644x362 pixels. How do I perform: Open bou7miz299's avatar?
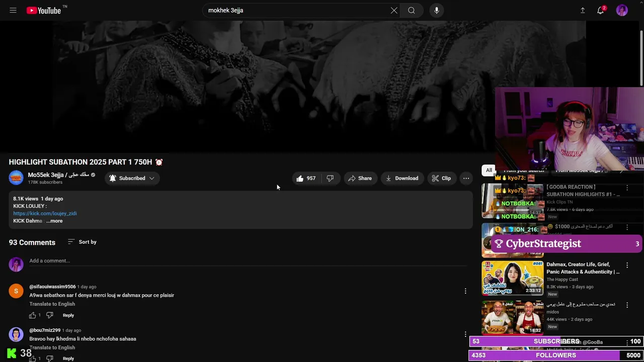click(x=16, y=334)
